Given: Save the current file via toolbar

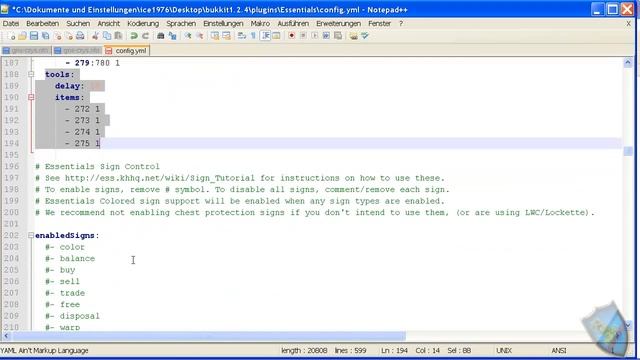Looking at the screenshot, I should click(34, 36).
